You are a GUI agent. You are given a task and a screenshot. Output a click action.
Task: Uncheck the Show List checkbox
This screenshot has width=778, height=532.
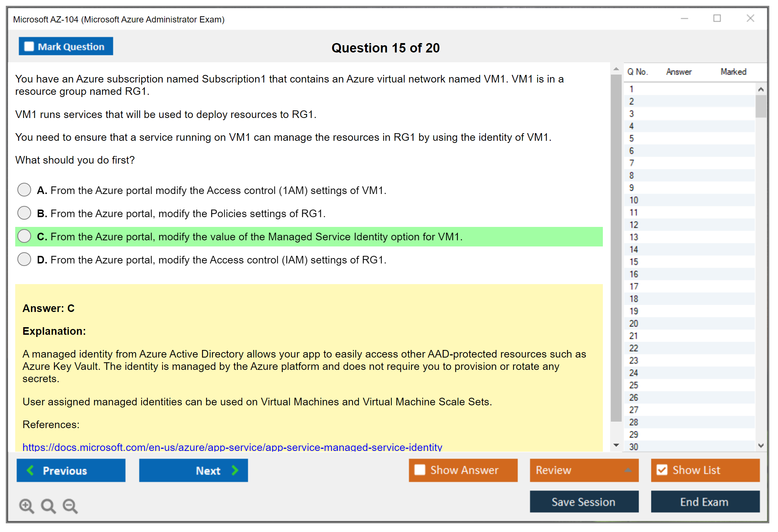pyautogui.click(x=662, y=470)
